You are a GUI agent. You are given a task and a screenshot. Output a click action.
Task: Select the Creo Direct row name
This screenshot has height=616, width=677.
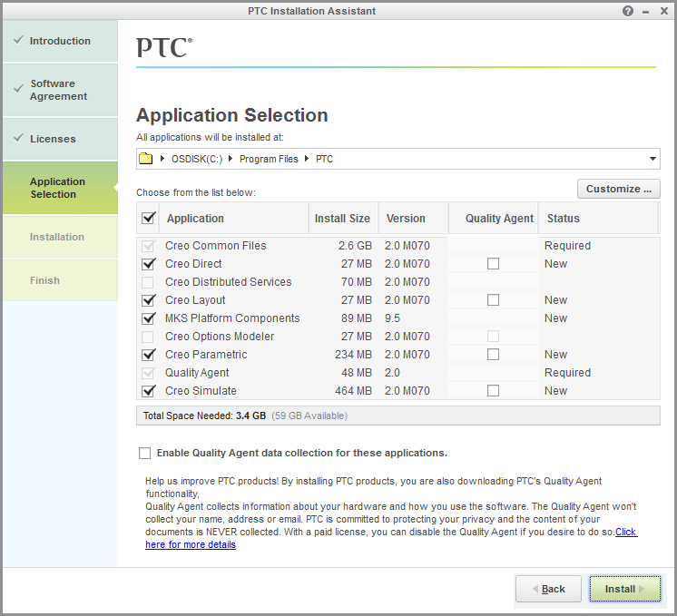pos(193,264)
